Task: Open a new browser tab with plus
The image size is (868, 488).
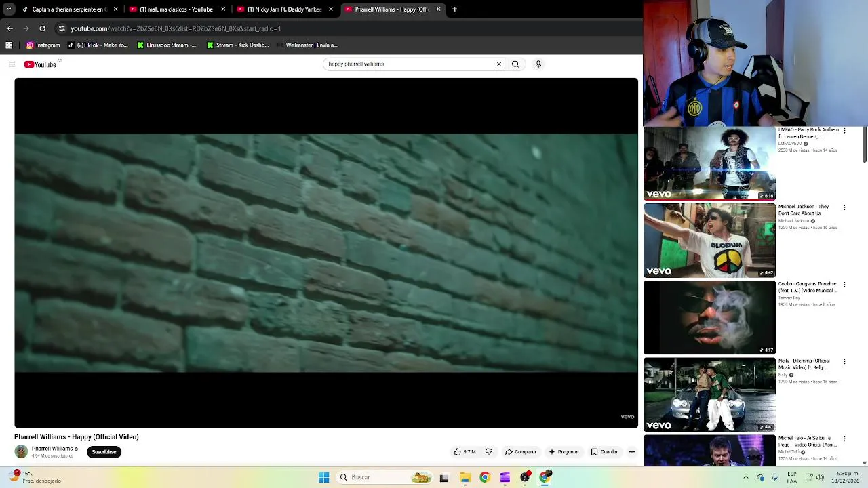Action: pos(454,9)
